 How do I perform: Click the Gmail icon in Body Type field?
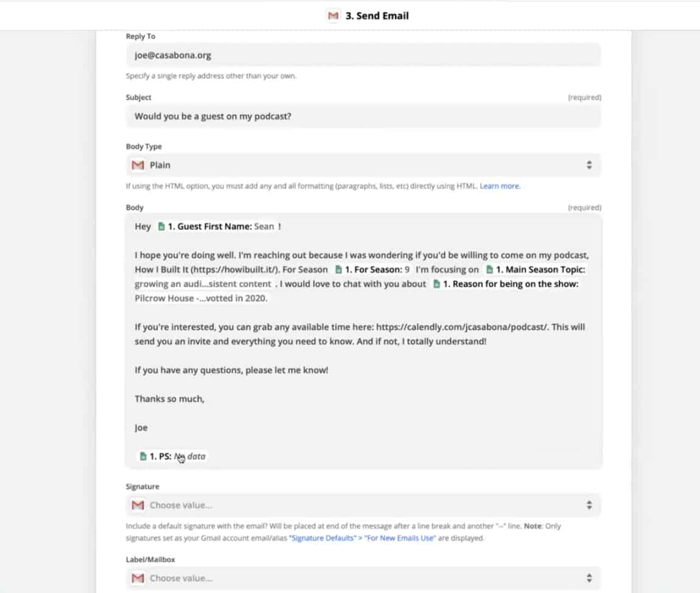point(138,165)
